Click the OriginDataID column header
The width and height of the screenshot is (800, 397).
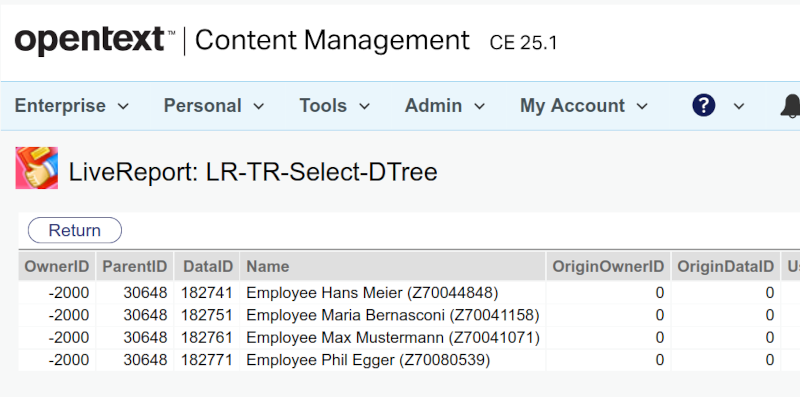(726, 266)
